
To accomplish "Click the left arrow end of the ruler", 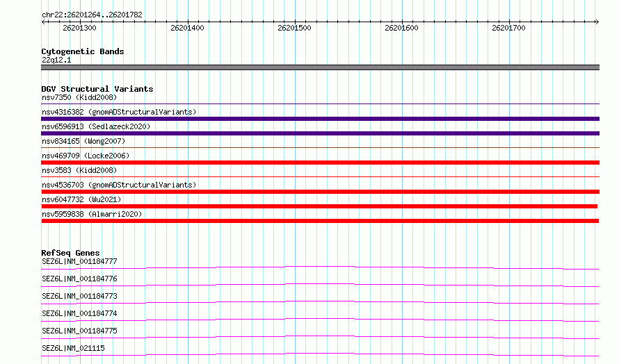I will [43, 22].
